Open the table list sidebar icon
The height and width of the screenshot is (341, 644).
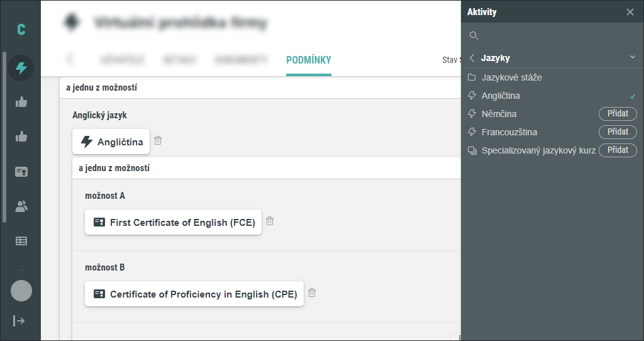(21, 241)
